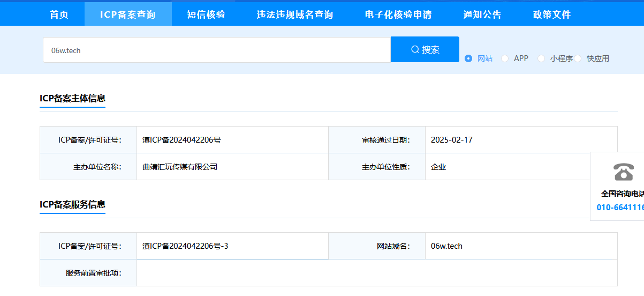Click the 06w.tech domain cell in table

point(446,246)
